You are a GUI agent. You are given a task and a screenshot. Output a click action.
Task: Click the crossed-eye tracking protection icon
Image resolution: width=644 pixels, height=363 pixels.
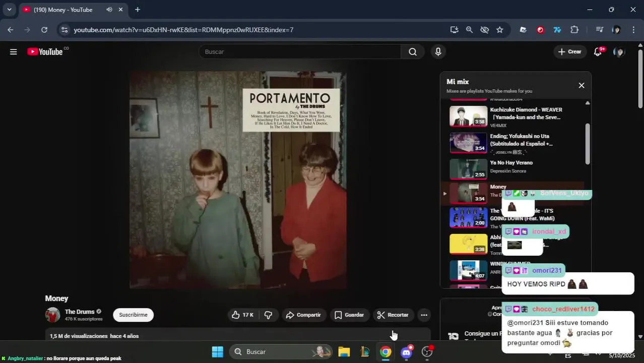pos(485,30)
